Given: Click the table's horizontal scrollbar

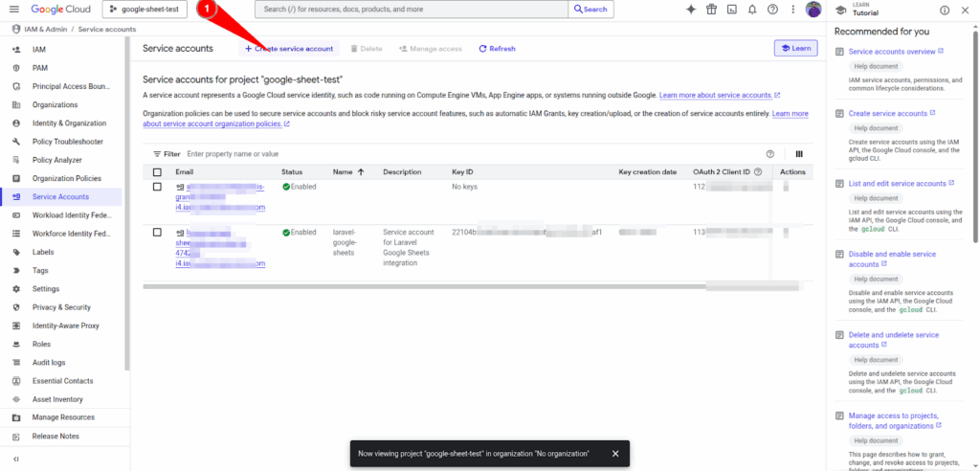Looking at the screenshot, I should pyautogui.click(x=421, y=285).
